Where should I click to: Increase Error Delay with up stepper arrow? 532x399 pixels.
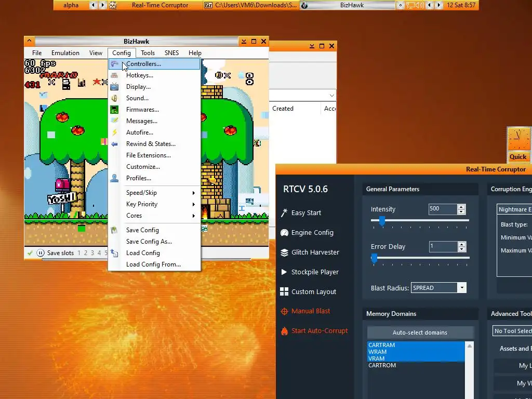click(461, 244)
